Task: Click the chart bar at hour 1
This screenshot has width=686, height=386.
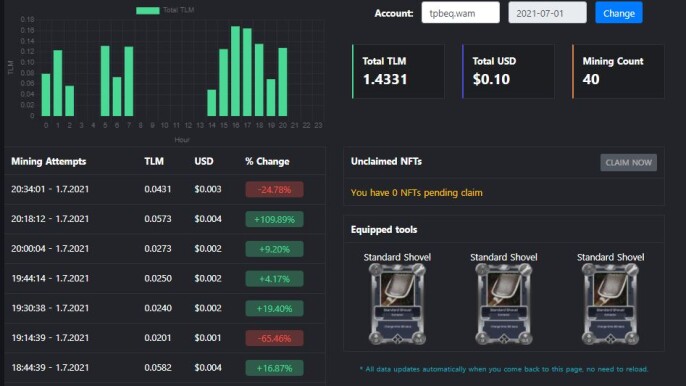Action: click(58, 83)
